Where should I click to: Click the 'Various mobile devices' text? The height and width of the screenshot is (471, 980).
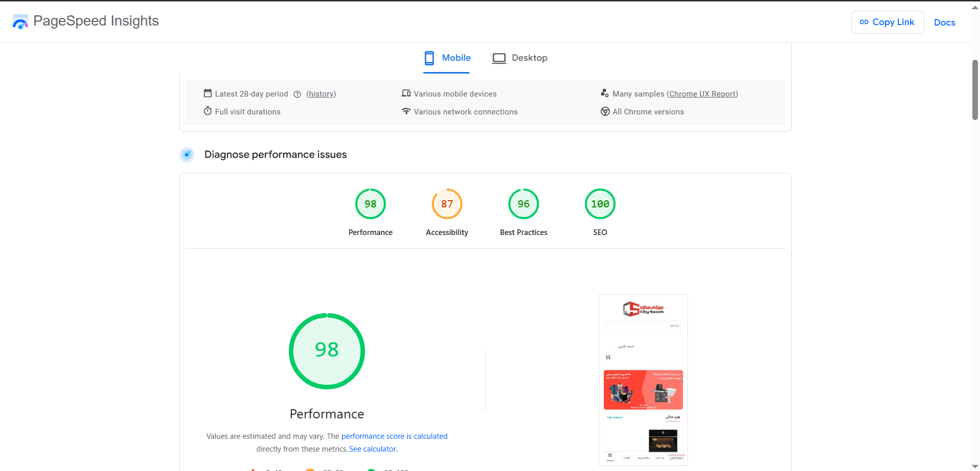[x=455, y=94]
